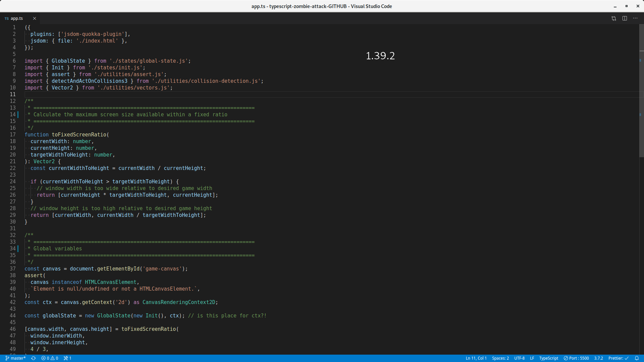The width and height of the screenshot is (644, 362).
Task: Click the master* git branch indicator
Action: click(15, 358)
